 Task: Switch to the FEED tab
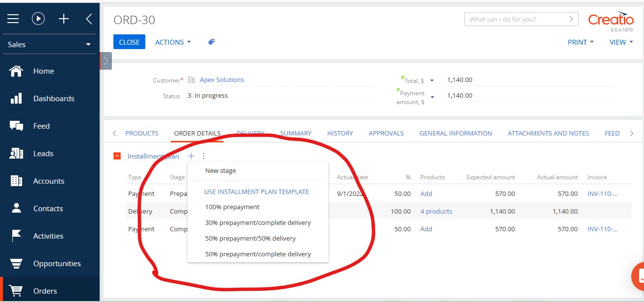612,133
